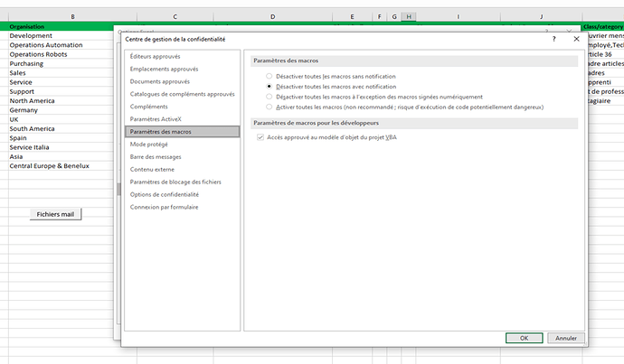This screenshot has width=624, height=364.
Task: Click the Support cell
Action: 61,91
